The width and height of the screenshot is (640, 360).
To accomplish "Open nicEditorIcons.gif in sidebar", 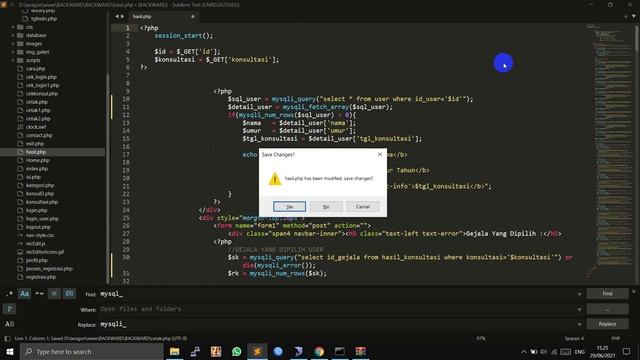I will (x=45, y=252).
